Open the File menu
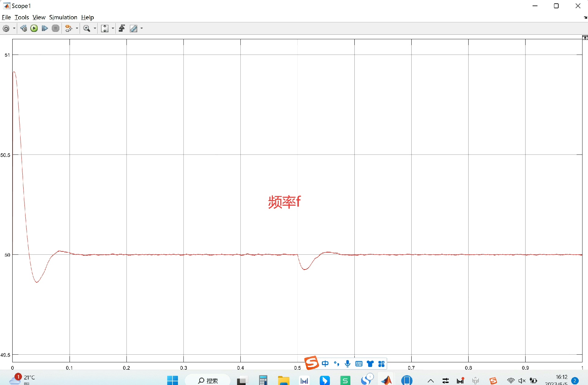 point(6,17)
